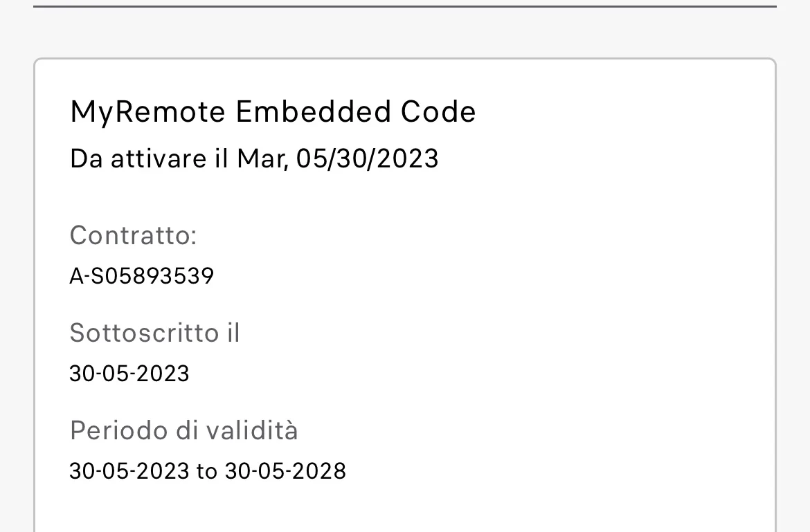Click the word MyRemote in the title
Viewport: 810px width, 532px height.
click(147, 111)
